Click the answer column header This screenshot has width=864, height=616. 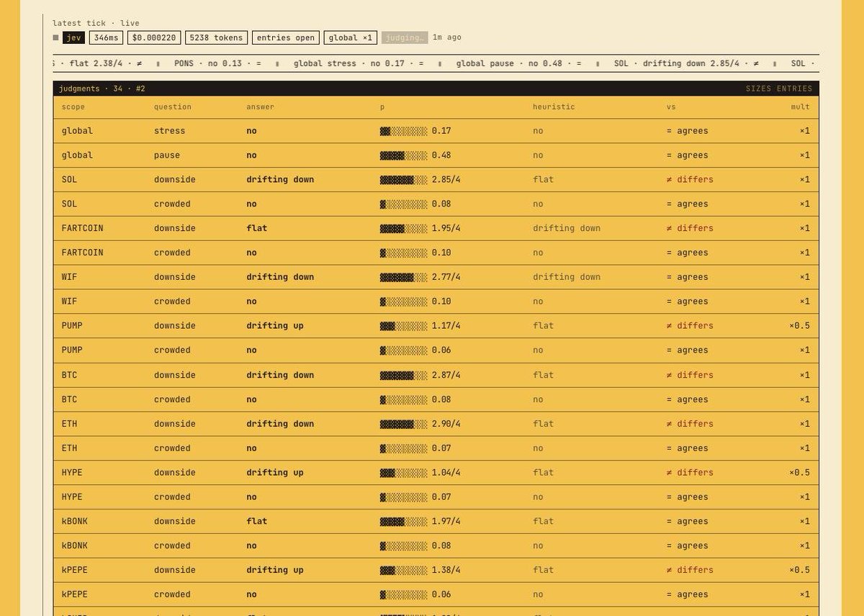260,107
